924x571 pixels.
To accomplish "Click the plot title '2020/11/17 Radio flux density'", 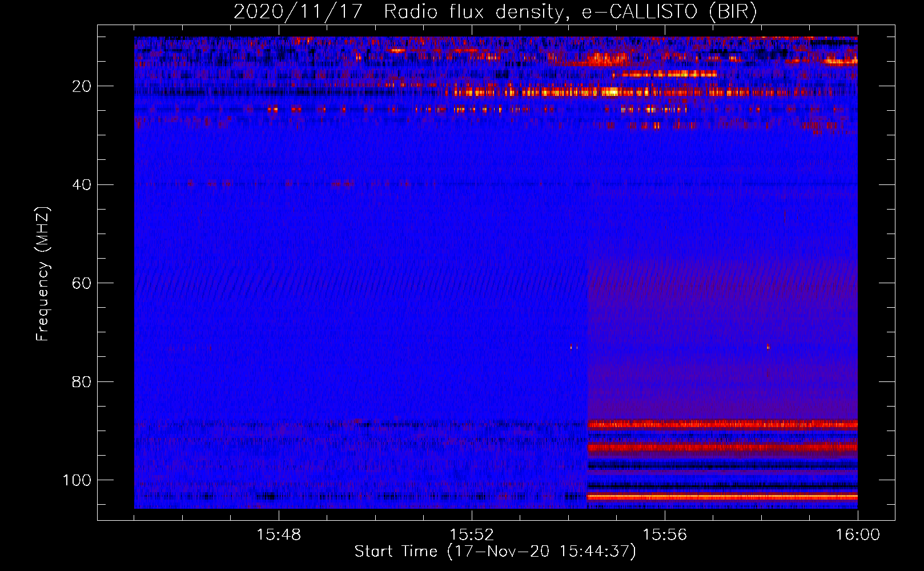I will pyautogui.click(x=496, y=11).
